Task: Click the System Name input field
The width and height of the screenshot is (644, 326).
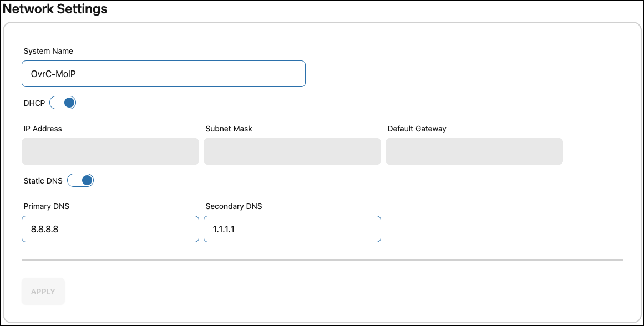Action: tap(163, 73)
